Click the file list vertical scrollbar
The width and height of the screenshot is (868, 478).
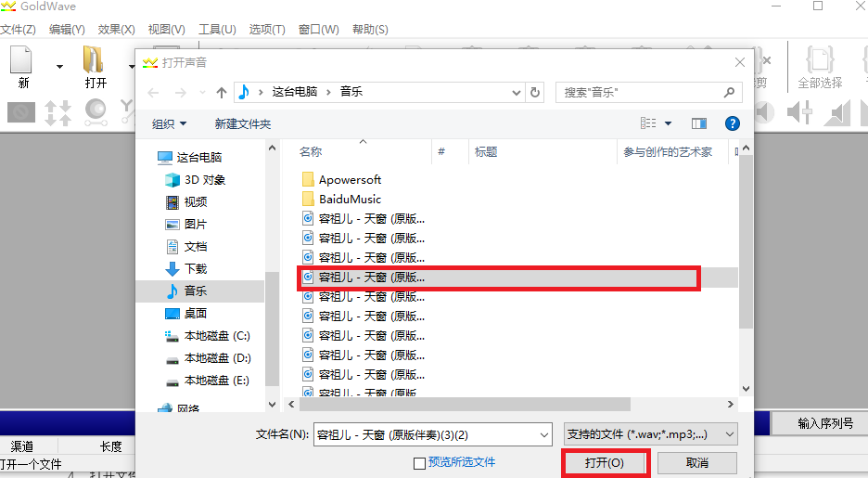tap(746, 241)
